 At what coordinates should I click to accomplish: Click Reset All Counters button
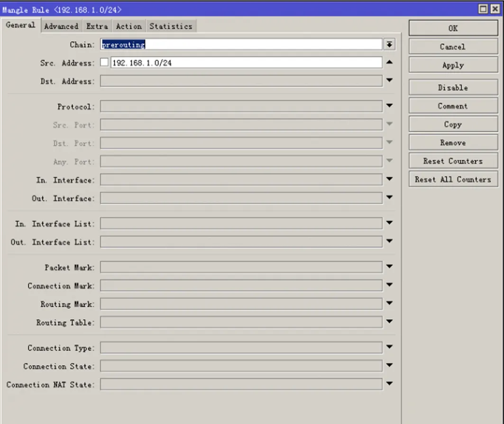(x=453, y=179)
